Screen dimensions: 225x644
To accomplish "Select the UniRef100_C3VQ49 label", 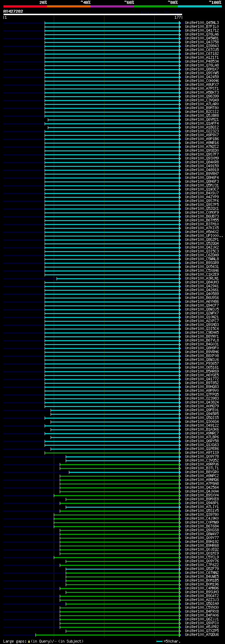I will (x=202, y=100).
